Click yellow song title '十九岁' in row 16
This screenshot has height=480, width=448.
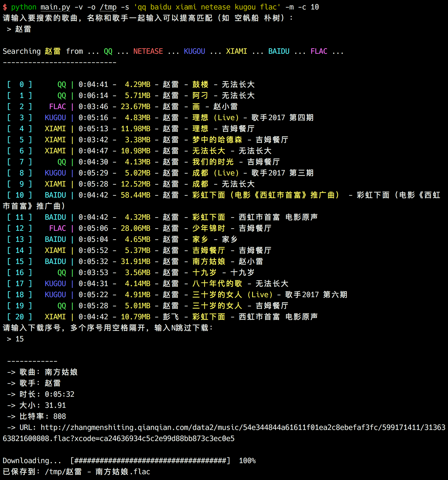pyautogui.click(x=204, y=272)
